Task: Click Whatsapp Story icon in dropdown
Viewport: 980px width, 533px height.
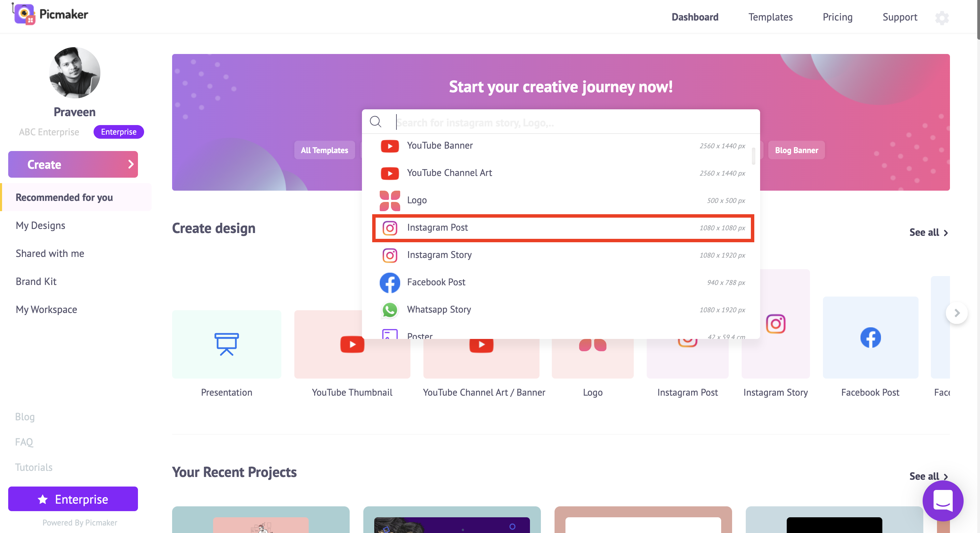Action: (x=390, y=310)
